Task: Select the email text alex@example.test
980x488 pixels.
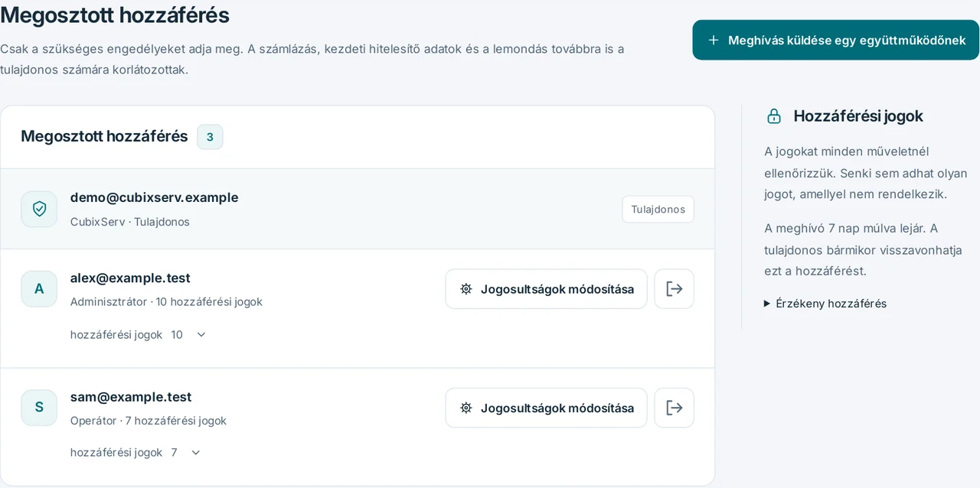Action: pos(130,278)
